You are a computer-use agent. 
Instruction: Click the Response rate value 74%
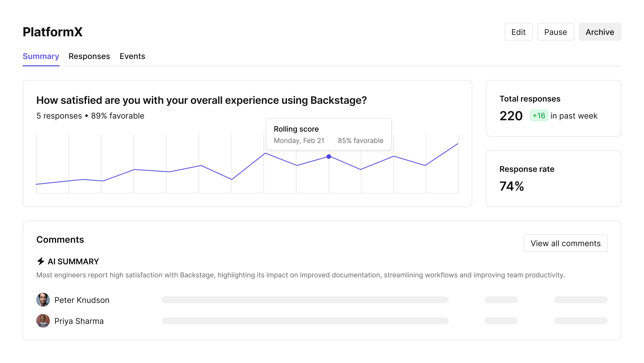(512, 186)
